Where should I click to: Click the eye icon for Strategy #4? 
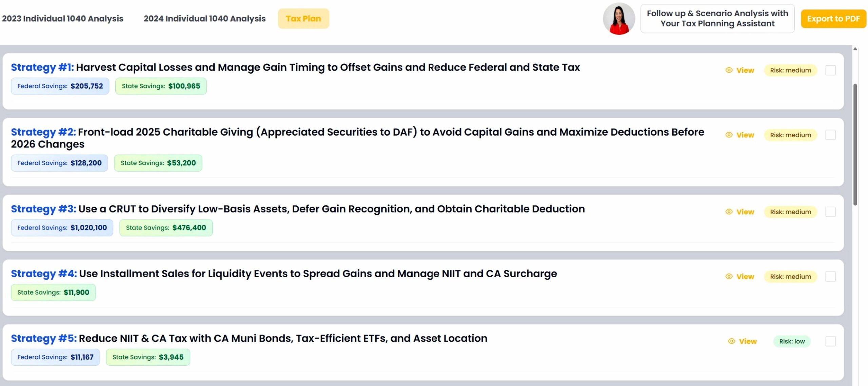click(729, 277)
